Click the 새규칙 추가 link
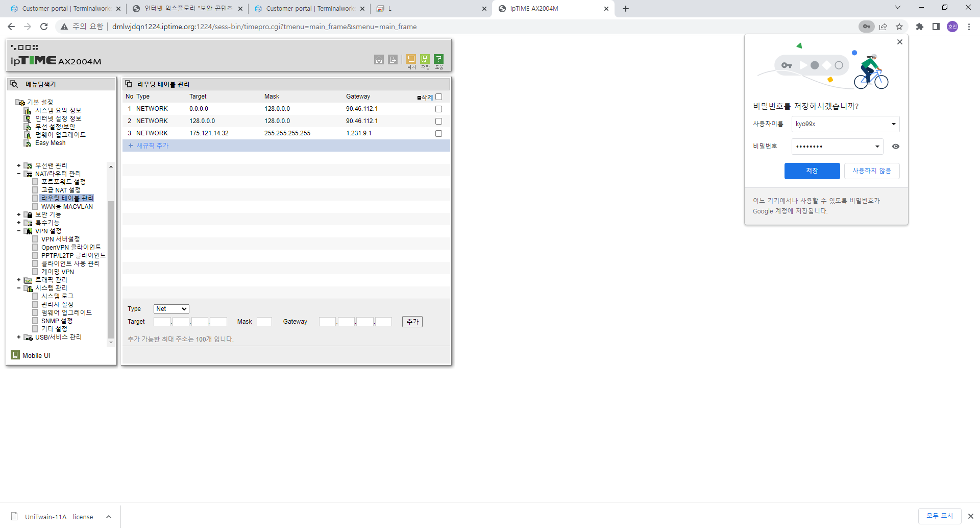 click(x=152, y=146)
